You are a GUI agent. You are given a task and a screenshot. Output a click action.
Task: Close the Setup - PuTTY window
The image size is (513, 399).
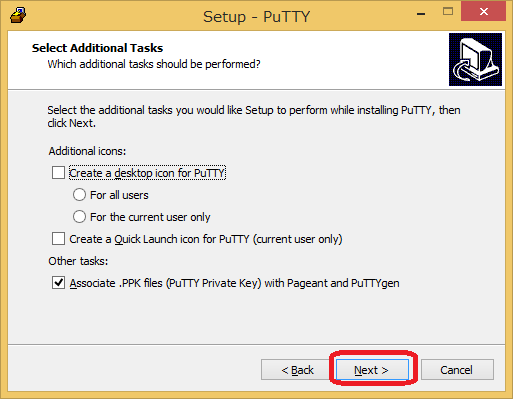click(483, 12)
